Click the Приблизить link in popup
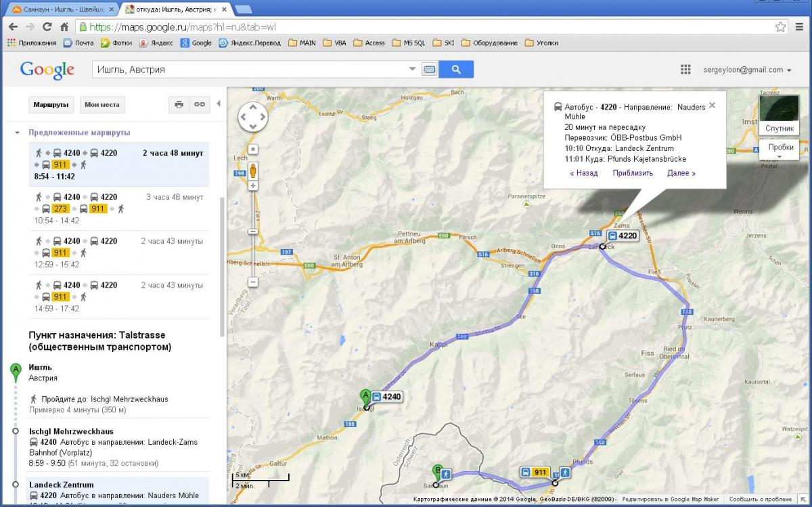The image size is (812, 507). (x=633, y=173)
